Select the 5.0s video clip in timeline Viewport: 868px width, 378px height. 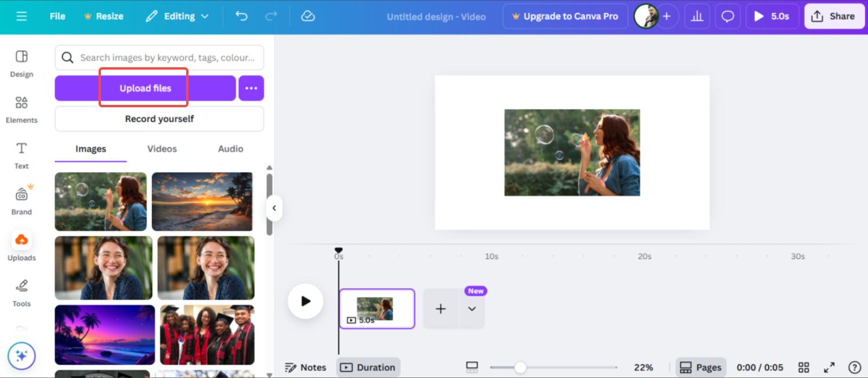[377, 308]
